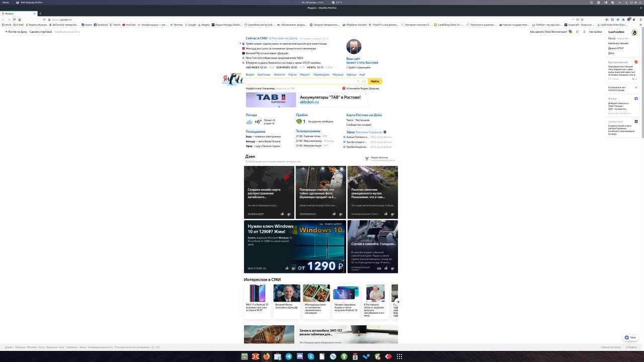Open the Погода weather link

coord(251,115)
